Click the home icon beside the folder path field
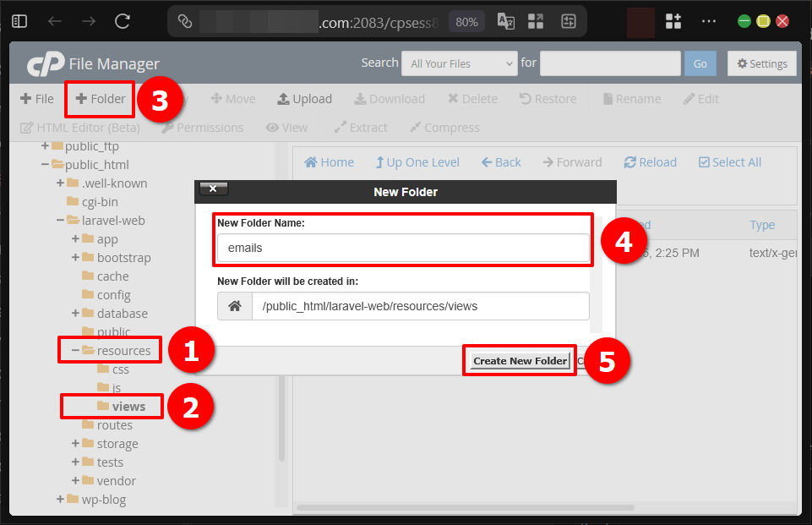812x525 pixels. [234, 304]
